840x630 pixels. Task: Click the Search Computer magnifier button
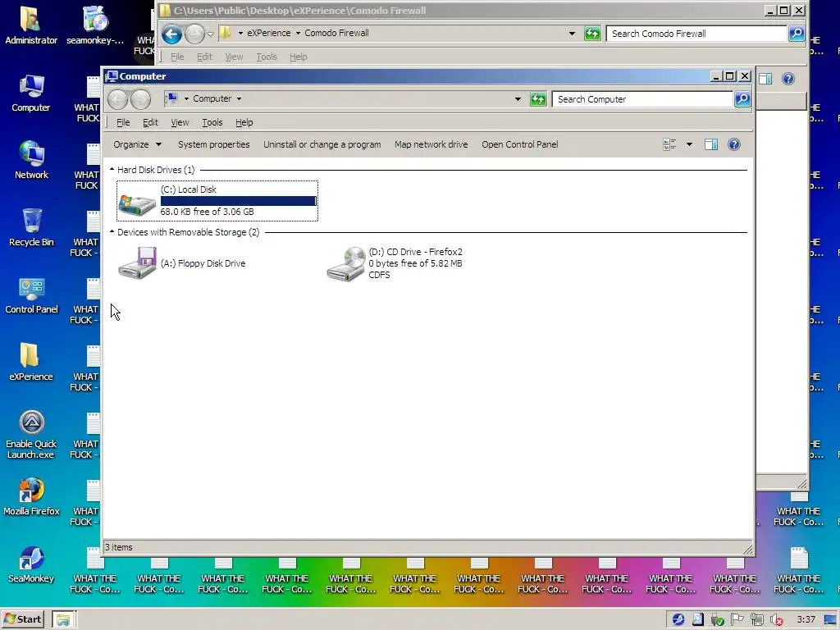click(742, 99)
